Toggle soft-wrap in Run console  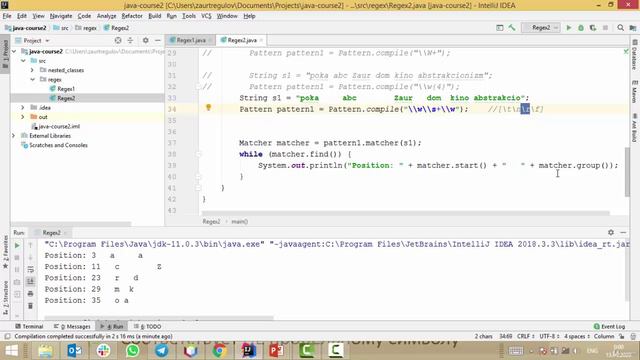click(31, 269)
